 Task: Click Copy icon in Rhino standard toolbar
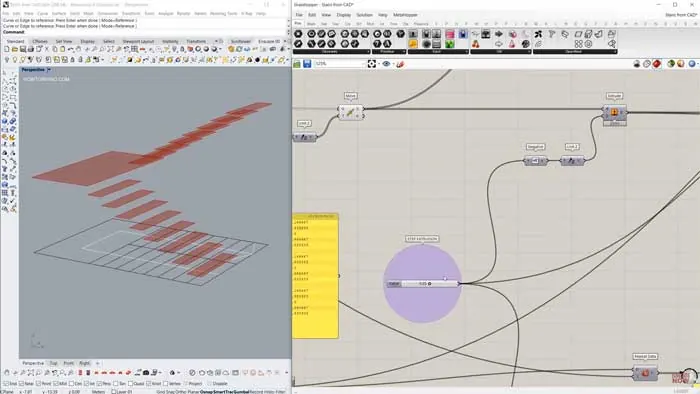coord(54,49)
